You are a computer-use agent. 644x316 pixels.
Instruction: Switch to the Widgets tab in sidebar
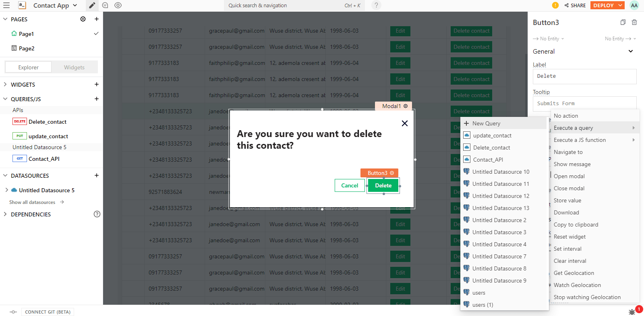tap(74, 67)
